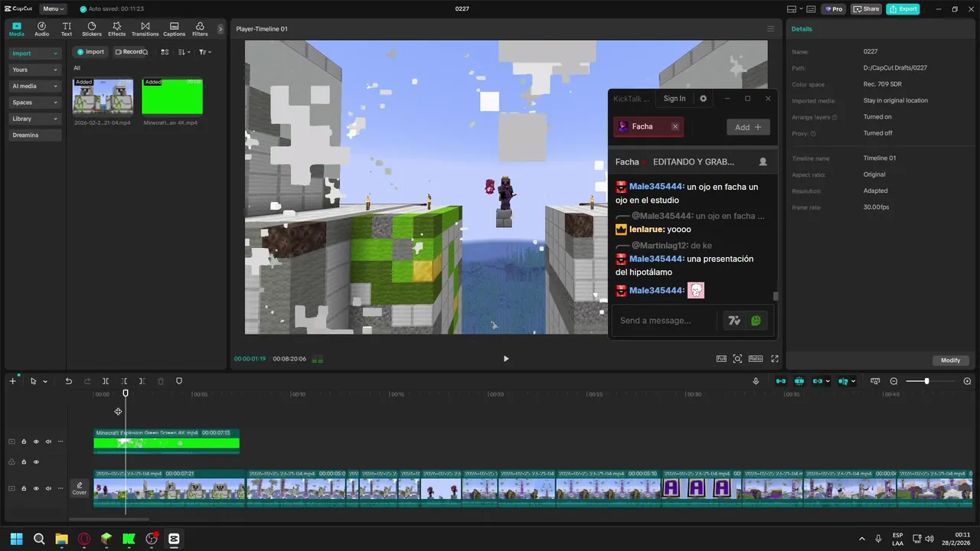The width and height of the screenshot is (980, 551).
Task: Open the CapCut Menu dropdown
Action: (x=53, y=9)
